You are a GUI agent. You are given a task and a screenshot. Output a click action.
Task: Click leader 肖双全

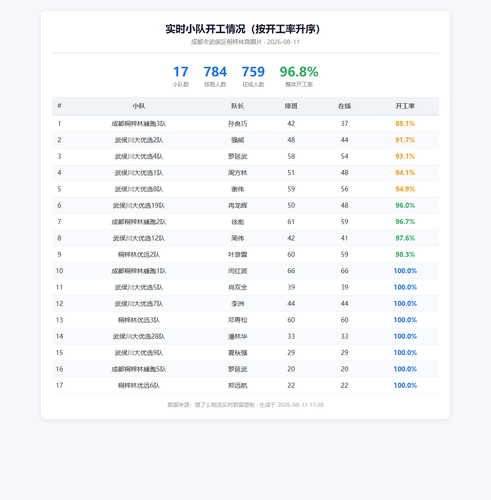237,287
